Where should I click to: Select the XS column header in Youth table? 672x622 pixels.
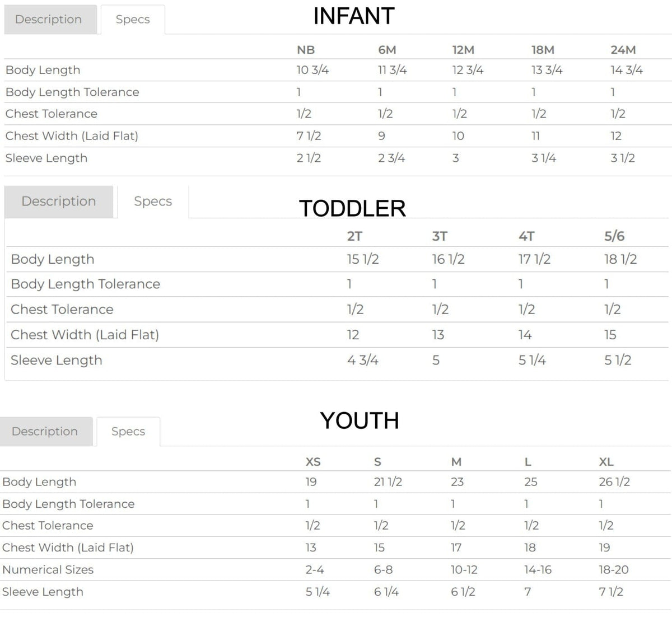click(x=313, y=462)
